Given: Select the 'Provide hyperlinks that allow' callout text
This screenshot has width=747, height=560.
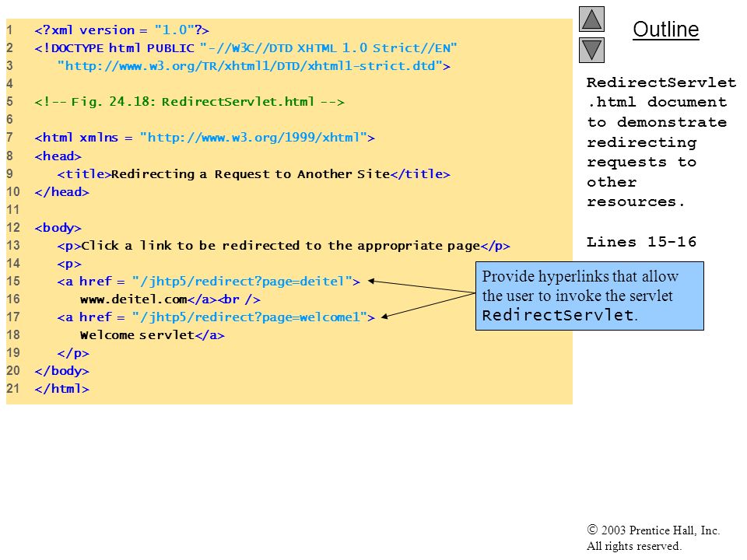Looking at the screenshot, I should coord(580,296).
